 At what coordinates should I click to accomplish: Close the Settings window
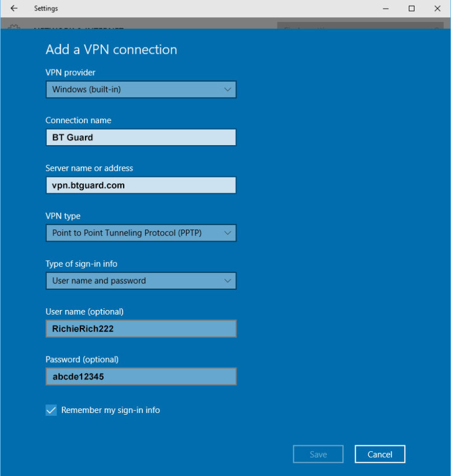[438, 9]
